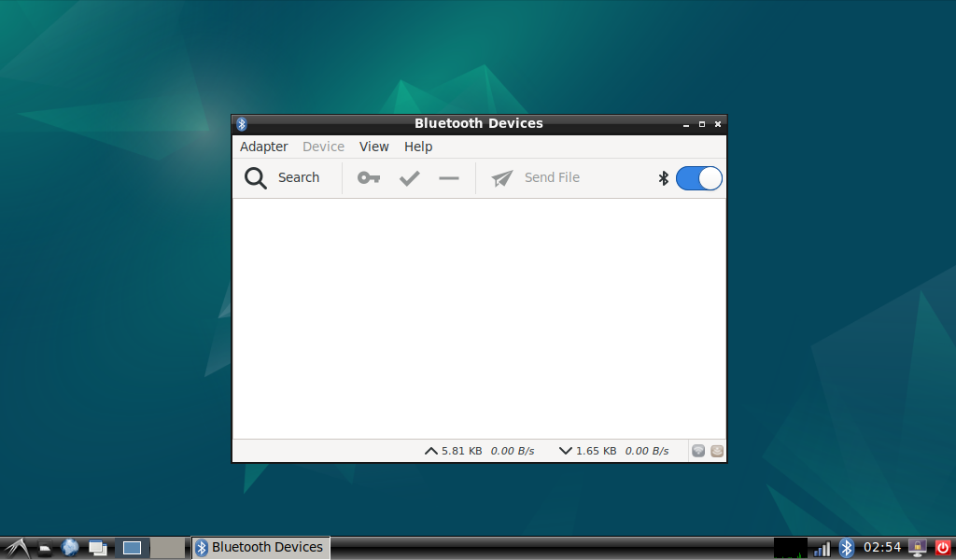956x560 pixels.
Task: Click the iconify all windows taskbar icon
Action: click(x=97, y=548)
